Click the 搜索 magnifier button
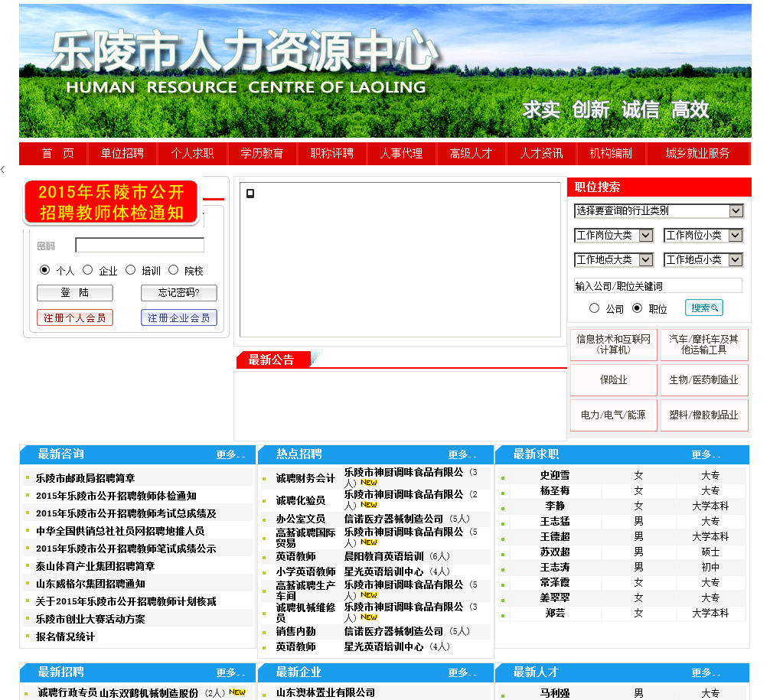This screenshot has height=700, width=770. [x=704, y=308]
